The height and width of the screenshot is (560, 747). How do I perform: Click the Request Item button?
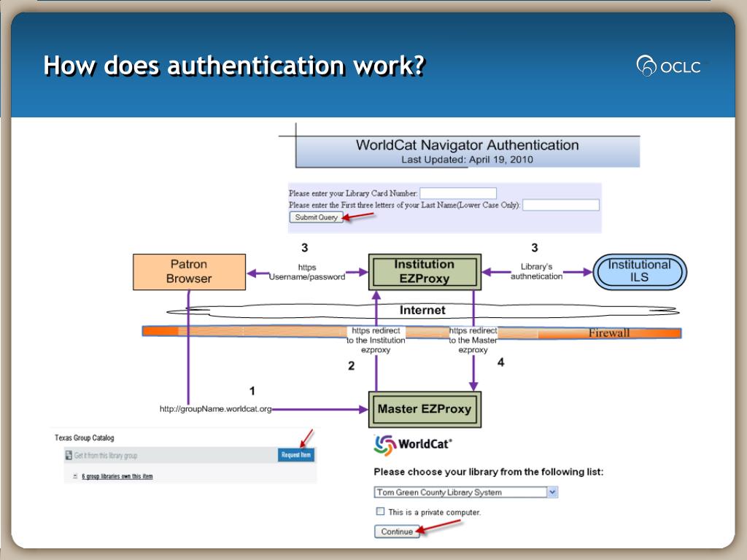(x=296, y=455)
